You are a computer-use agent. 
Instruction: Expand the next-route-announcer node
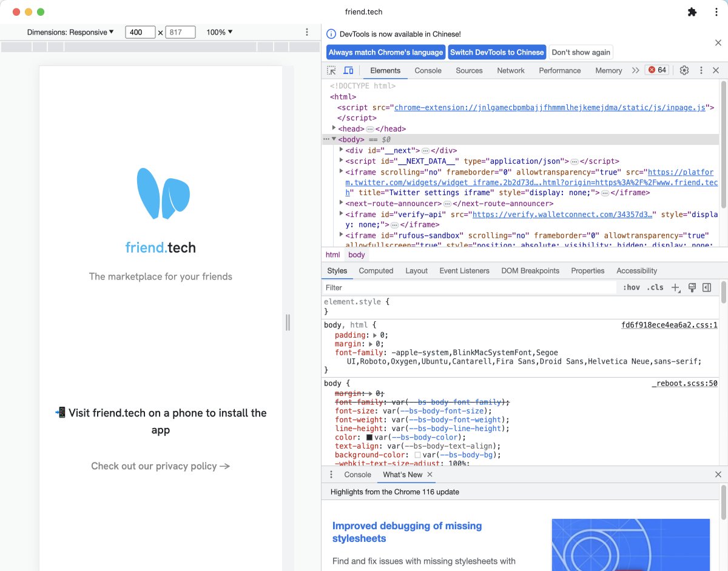342,203
